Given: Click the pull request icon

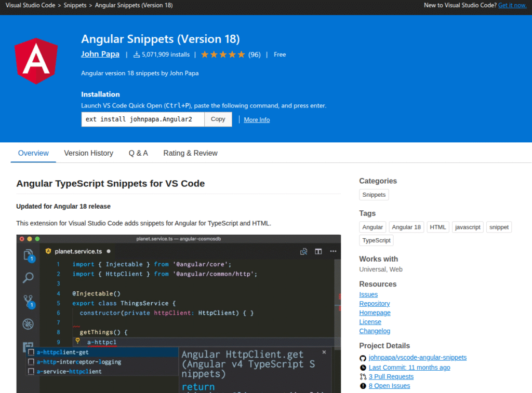Looking at the screenshot, I should point(363,377).
